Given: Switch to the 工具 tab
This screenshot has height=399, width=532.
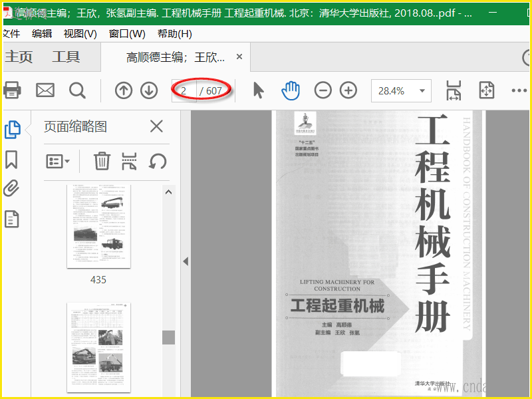Looking at the screenshot, I should 66,57.
